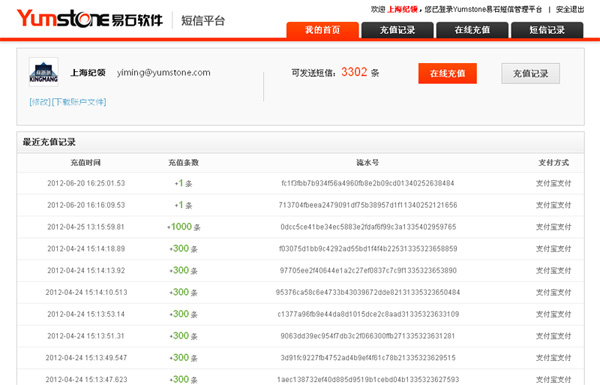The width and height of the screenshot is (600, 385).
Task: Select the +1000 条 recharge row
Action: pyautogui.click(x=300, y=227)
